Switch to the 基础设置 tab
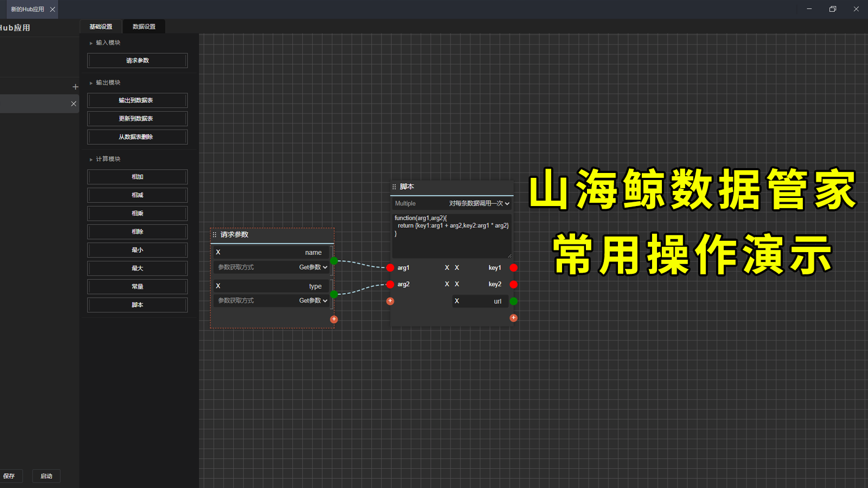 pyautogui.click(x=101, y=27)
